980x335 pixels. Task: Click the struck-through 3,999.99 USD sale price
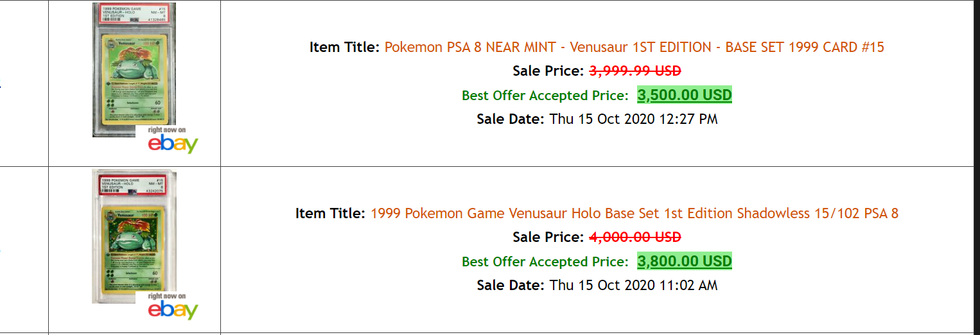635,71
